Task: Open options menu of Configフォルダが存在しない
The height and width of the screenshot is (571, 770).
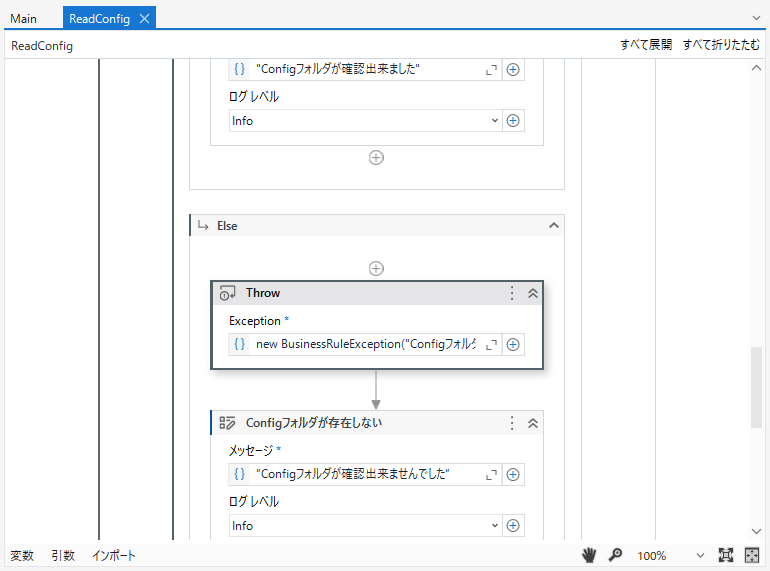Action: pyautogui.click(x=512, y=423)
